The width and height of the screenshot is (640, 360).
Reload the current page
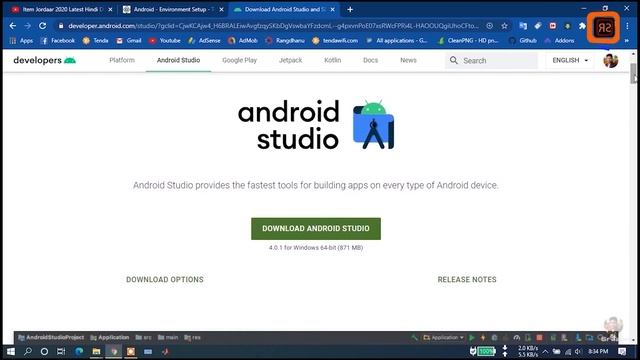pyautogui.click(x=42, y=26)
